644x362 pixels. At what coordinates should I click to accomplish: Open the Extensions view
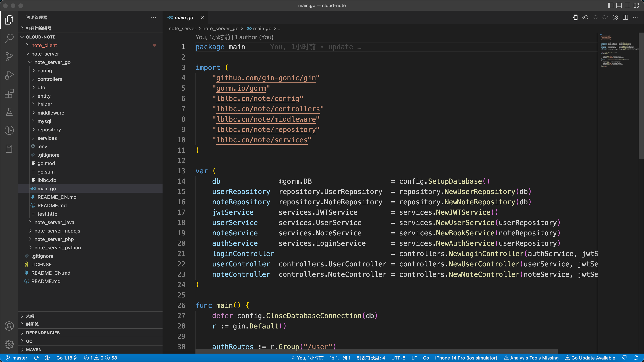pyautogui.click(x=9, y=93)
